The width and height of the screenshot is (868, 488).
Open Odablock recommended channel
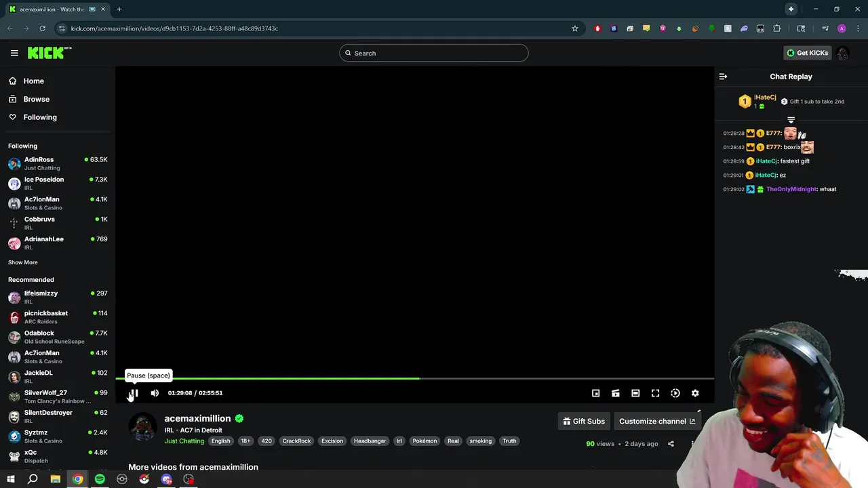tap(58, 337)
